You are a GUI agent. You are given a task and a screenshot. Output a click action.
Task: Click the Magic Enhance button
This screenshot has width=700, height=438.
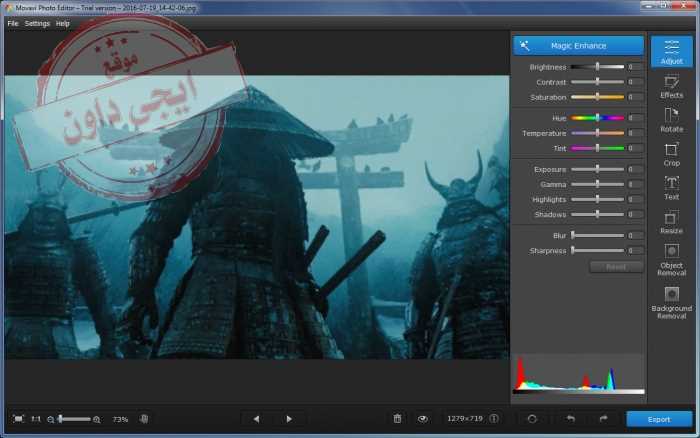click(x=578, y=46)
